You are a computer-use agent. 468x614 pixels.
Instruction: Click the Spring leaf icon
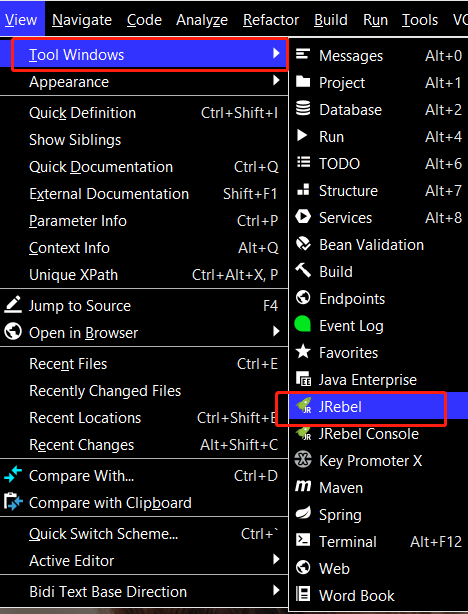(303, 513)
